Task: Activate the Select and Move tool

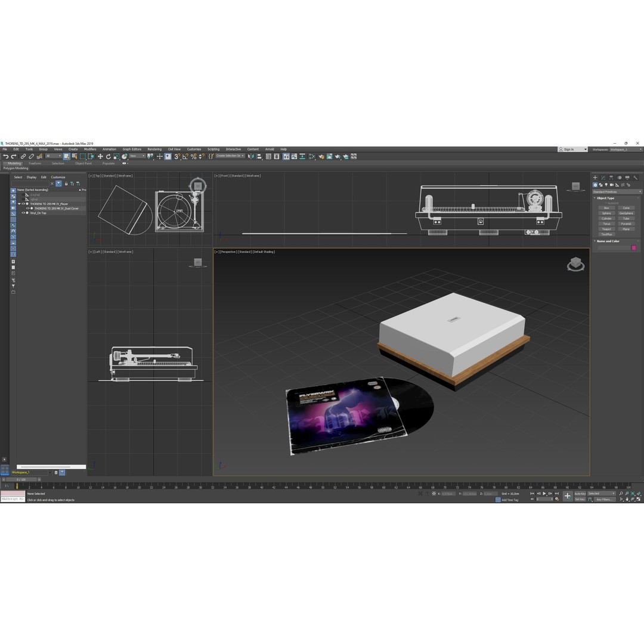Action: (100, 156)
